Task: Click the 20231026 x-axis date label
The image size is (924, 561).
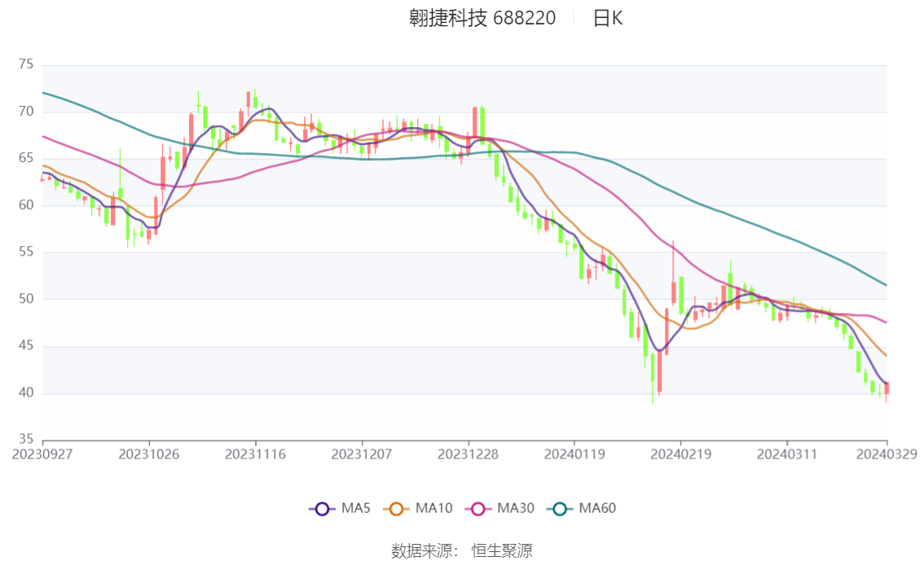Action: (x=148, y=454)
